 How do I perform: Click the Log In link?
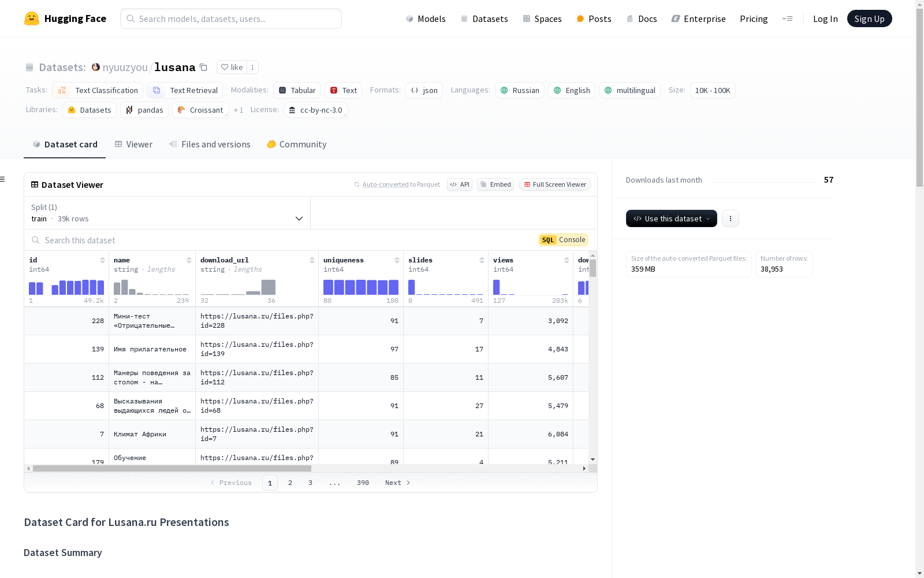[825, 18]
